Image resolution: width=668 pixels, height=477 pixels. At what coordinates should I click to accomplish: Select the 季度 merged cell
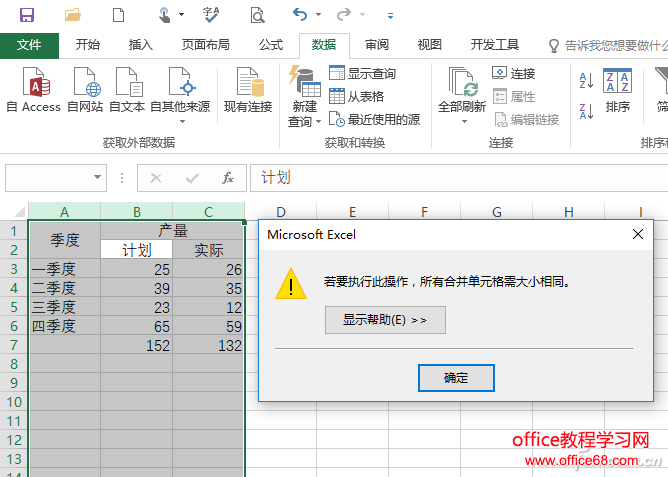coord(64,240)
